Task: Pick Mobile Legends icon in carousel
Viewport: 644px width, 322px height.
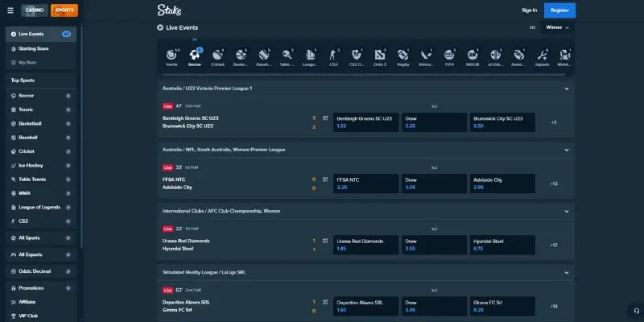Action: click(565, 55)
